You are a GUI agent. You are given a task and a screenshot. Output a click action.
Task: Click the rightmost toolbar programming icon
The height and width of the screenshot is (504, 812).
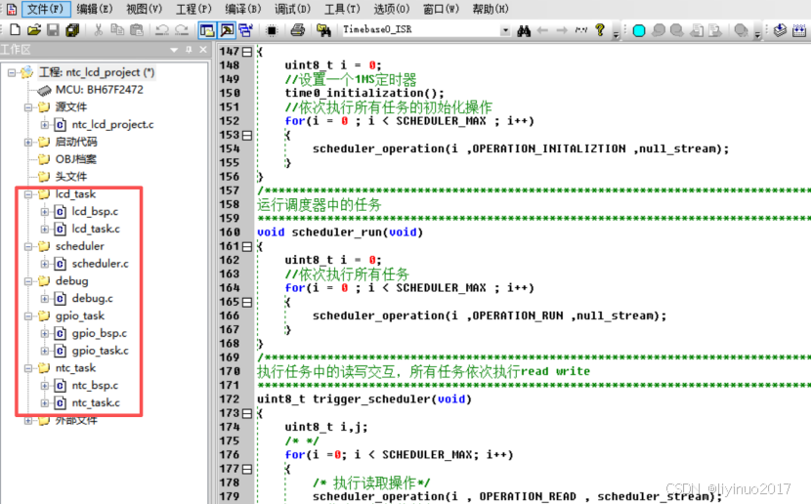[799, 30]
